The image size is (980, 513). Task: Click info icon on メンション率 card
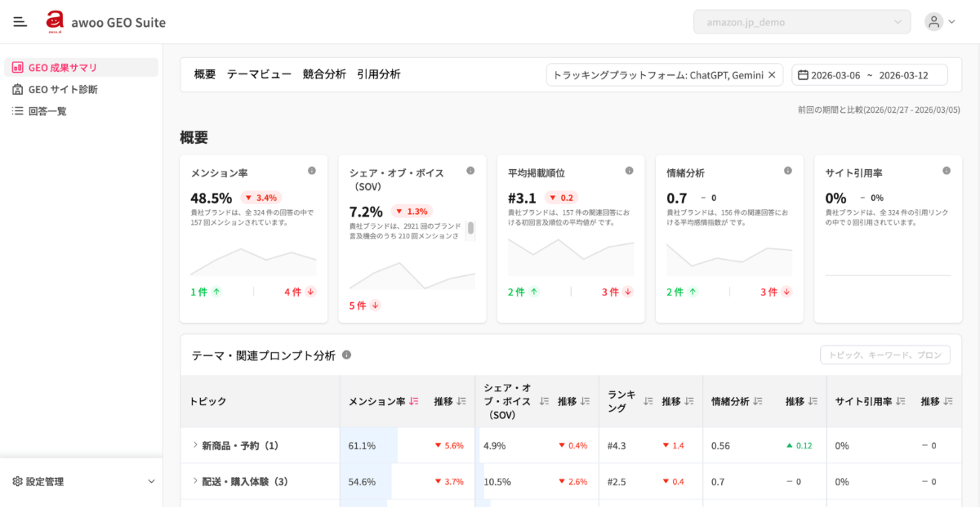pyautogui.click(x=312, y=171)
